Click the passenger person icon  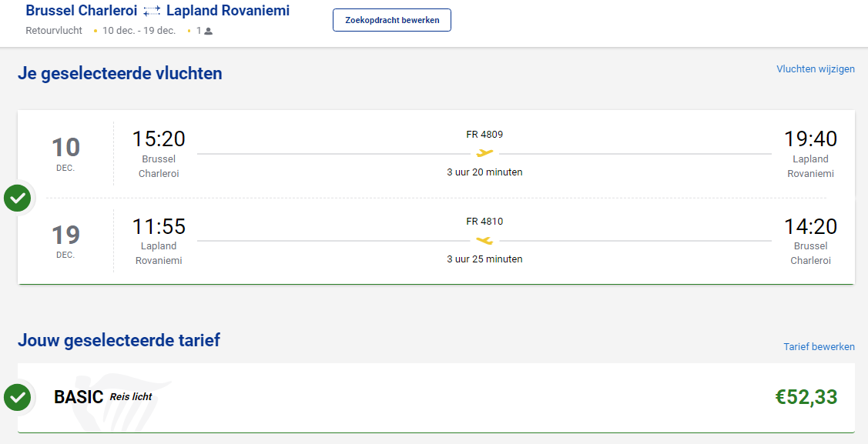point(208,32)
